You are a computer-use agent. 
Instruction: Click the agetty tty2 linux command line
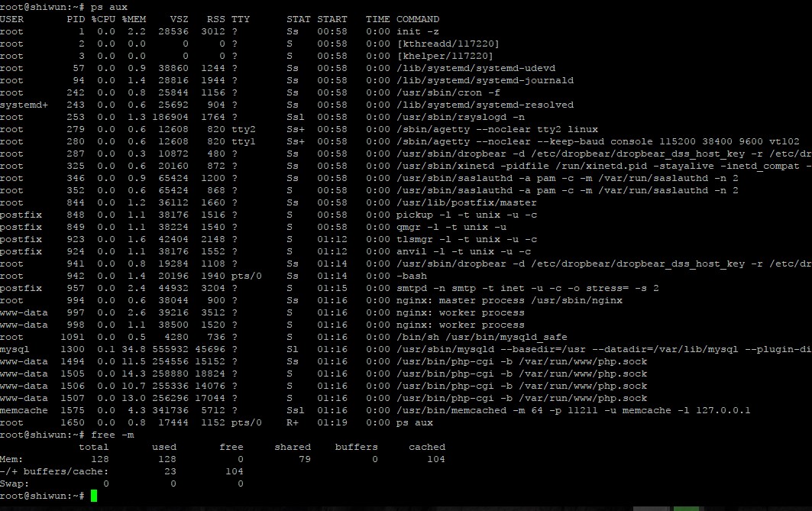[497, 129]
